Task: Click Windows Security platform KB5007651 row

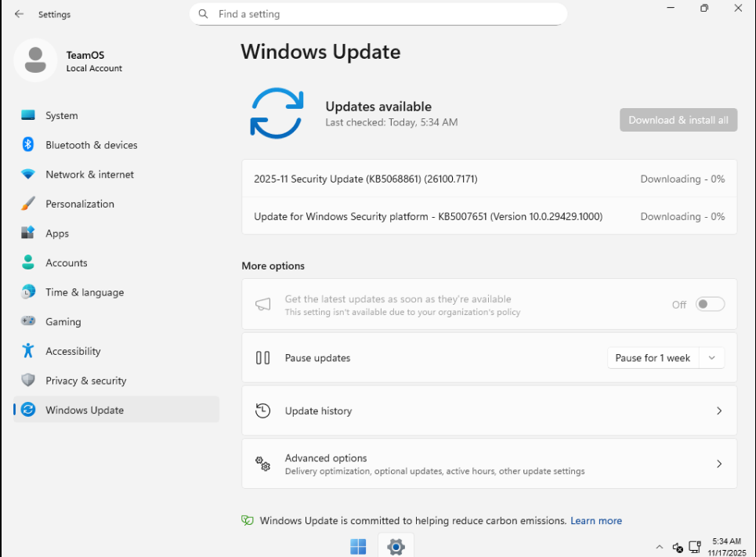Action: click(x=490, y=216)
